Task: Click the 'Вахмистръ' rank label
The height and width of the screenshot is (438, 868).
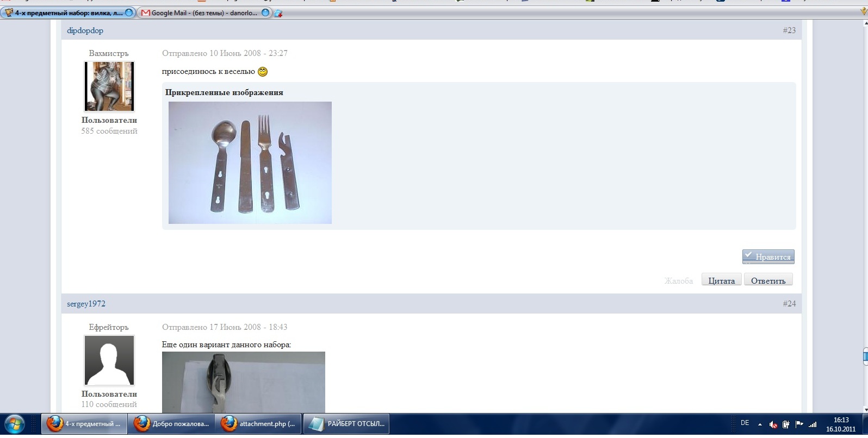Action: pos(109,53)
